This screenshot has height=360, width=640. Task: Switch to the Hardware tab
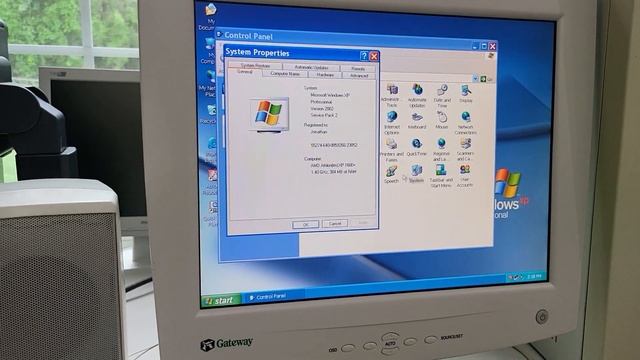tap(325, 75)
